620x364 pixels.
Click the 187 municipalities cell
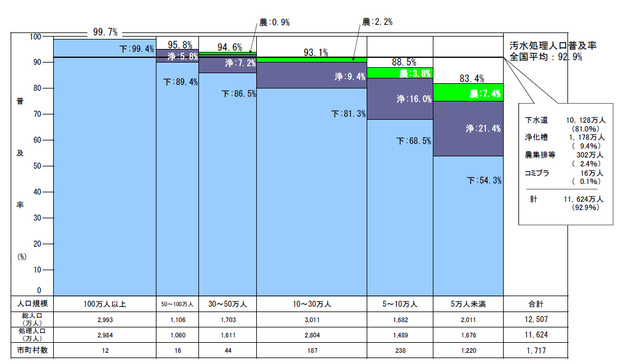(x=312, y=350)
